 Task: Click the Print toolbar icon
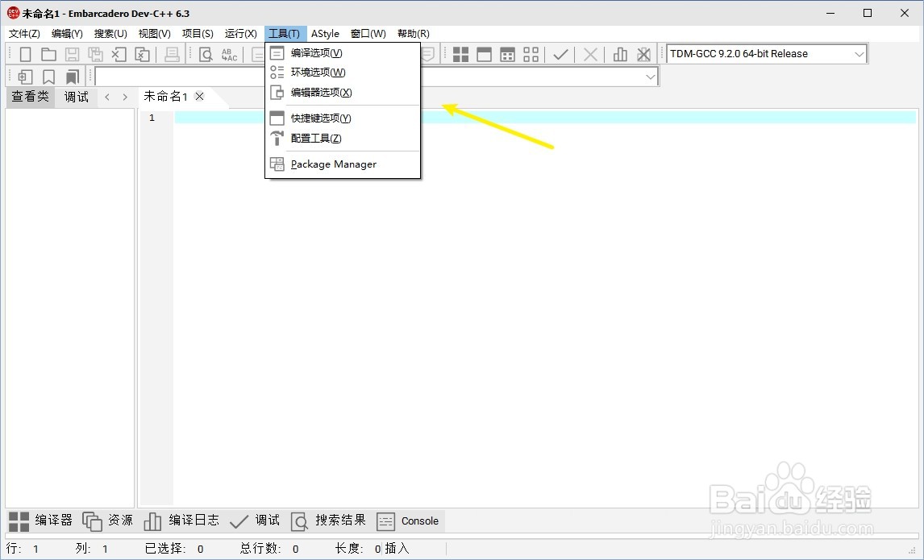tap(172, 55)
